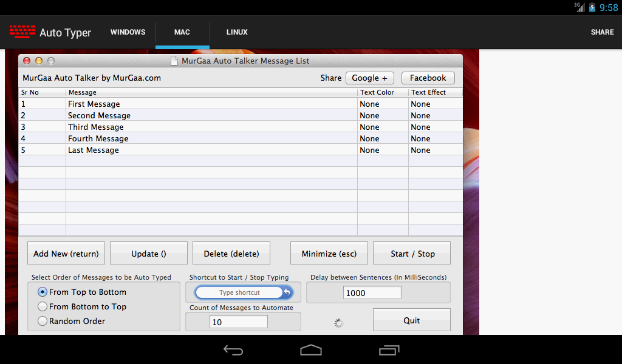Image resolution: width=622 pixels, height=364 pixels.
Task: Click the delay between sentences field
Action: pyautogui.click(x=372, y=292)
